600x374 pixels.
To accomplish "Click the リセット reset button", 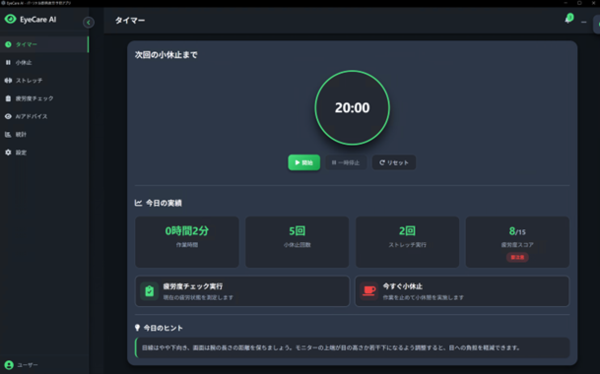I will coord(394,163).
